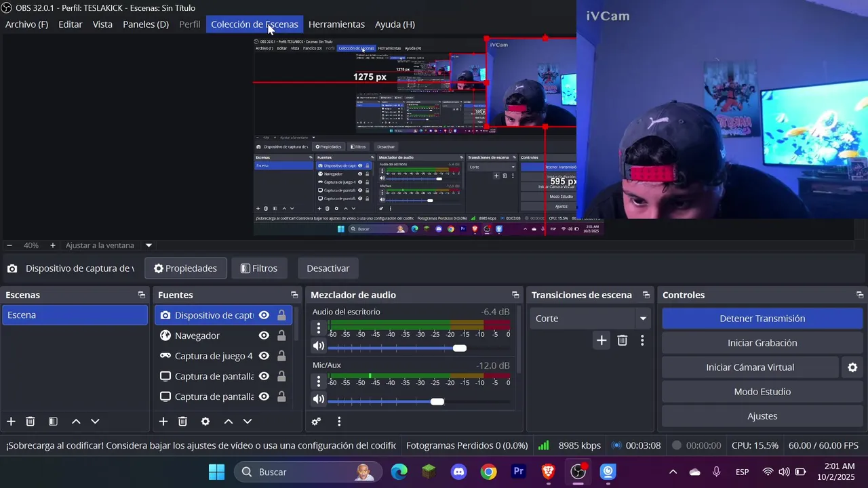Lock the Captura de juego 4 source

[x=281, y=356]
